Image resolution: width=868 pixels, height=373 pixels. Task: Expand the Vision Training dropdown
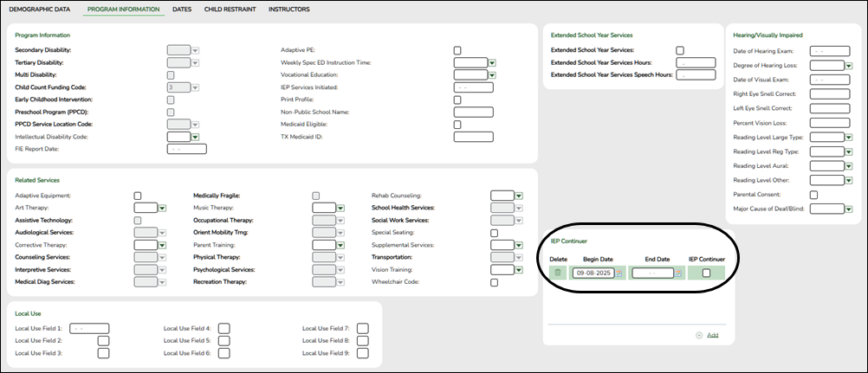click(519, 270)
